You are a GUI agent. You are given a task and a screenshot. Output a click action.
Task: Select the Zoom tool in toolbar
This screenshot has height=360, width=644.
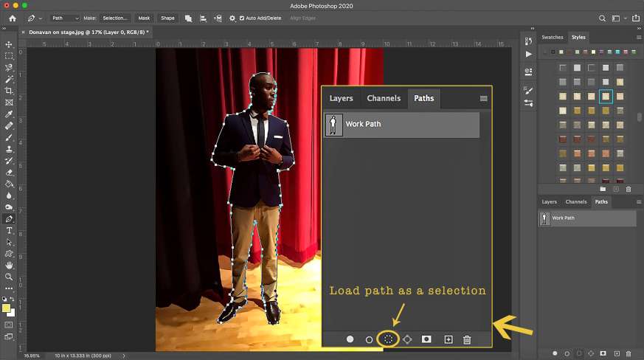pos(9,277)
